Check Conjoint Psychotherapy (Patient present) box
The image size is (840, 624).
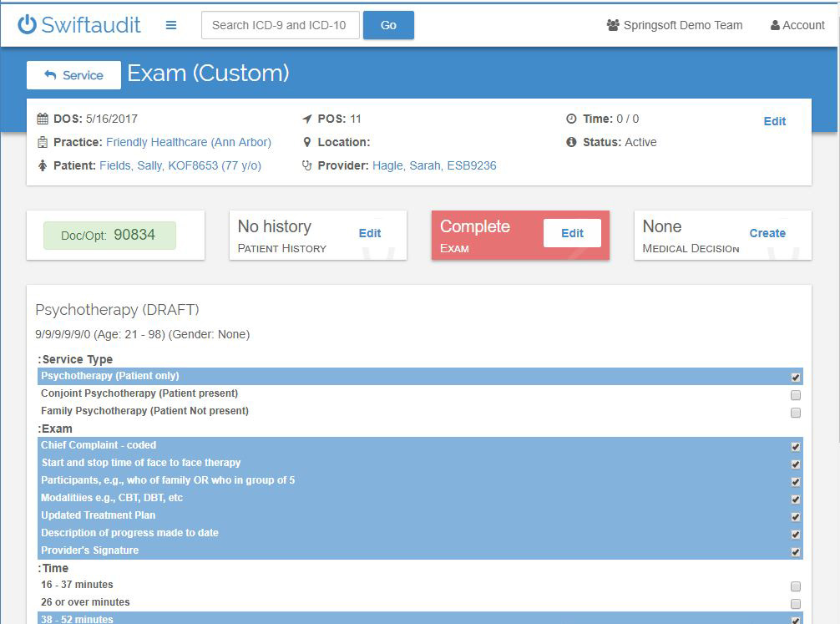pyautogui.click(x=795, y=394)
